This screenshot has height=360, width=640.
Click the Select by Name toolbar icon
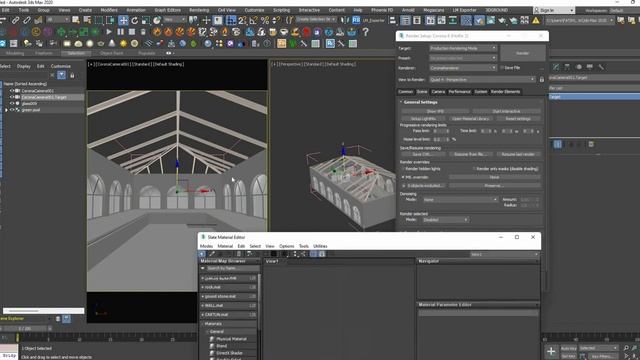point(87,20)
